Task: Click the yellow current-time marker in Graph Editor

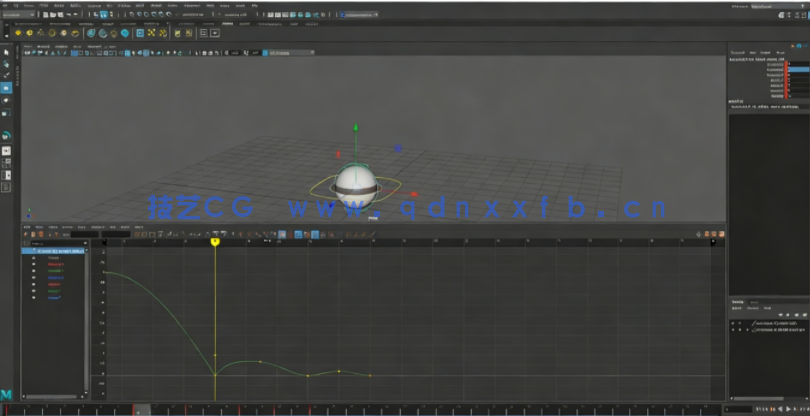Action: pyautogui.click(x=214, y=242)
